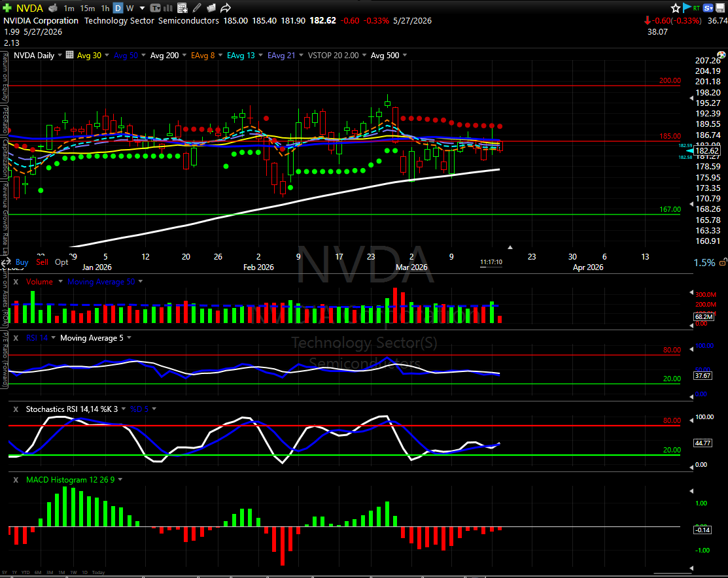Close the RSI 14 pane with its X
Screen dimensions: 728x578
click(16, 338)
